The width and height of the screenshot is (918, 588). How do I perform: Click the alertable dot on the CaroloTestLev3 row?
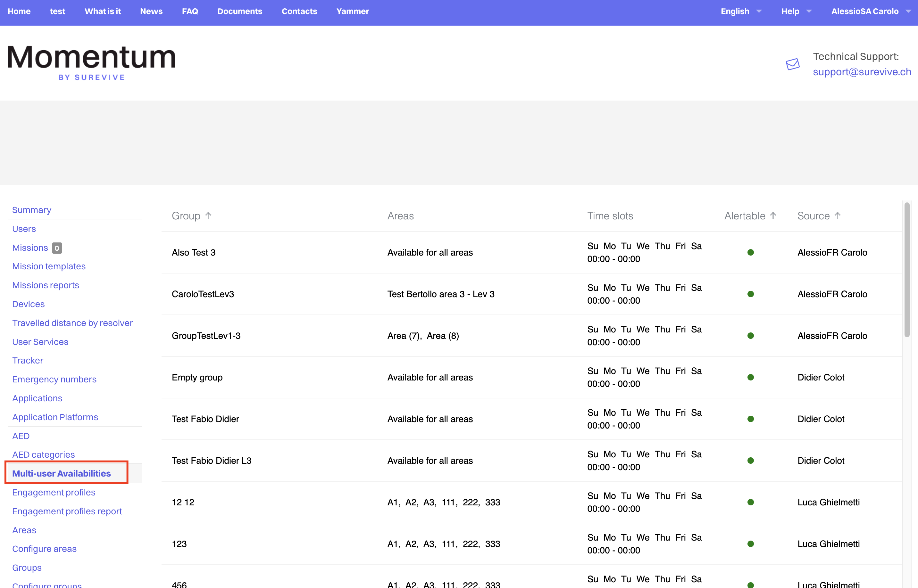point(751,294)
